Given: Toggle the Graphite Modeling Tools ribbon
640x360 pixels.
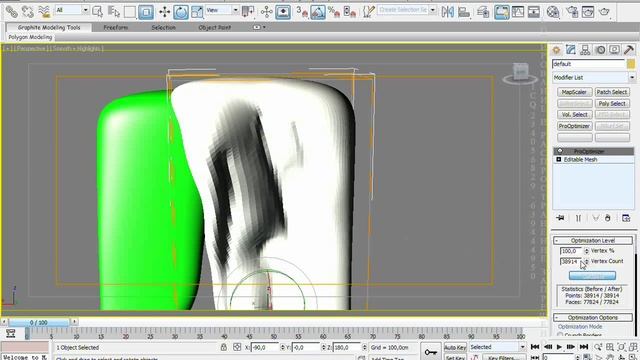Looking at the screenshot, I should (x=502, y=12).
